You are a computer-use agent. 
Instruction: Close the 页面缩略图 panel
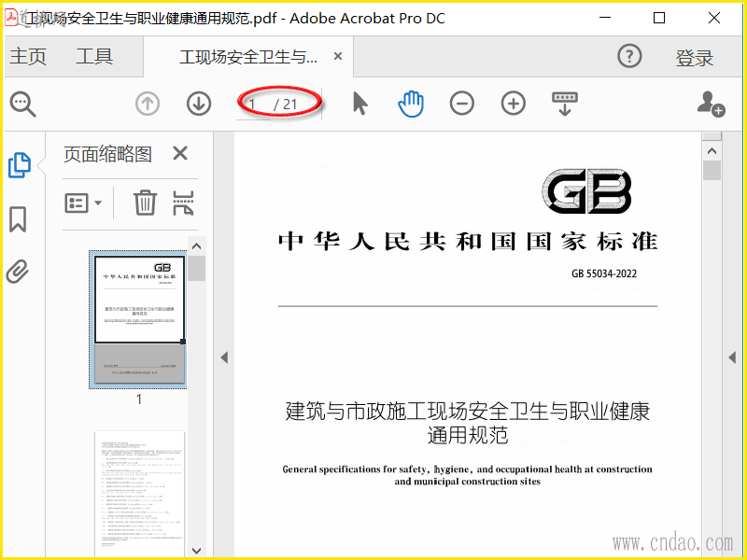[x=180, y=153]
